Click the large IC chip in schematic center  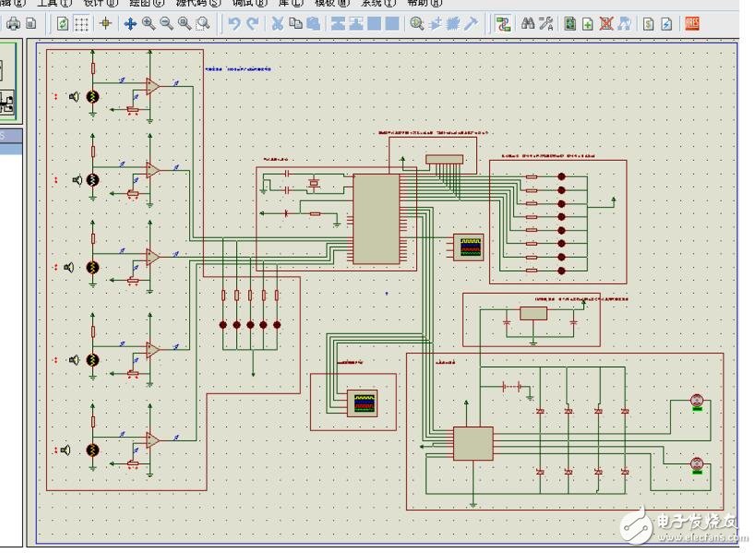(376, 219)
